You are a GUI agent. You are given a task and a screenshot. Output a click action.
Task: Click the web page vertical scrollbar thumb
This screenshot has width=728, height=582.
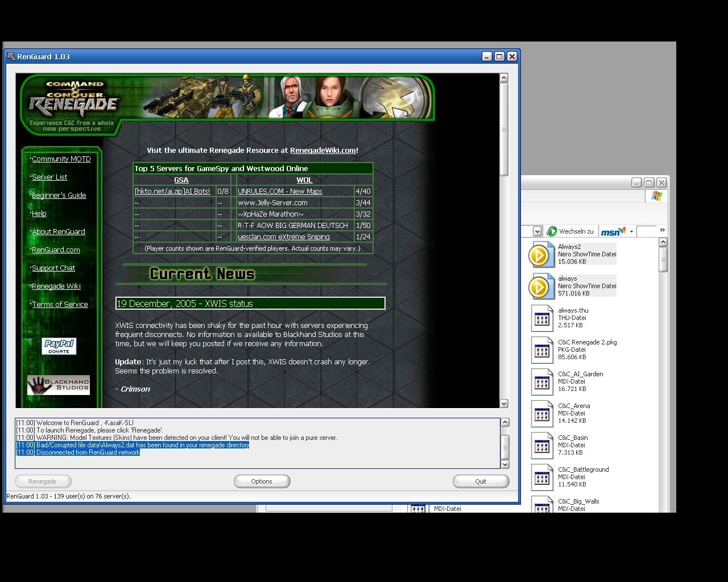click(504, 130)
